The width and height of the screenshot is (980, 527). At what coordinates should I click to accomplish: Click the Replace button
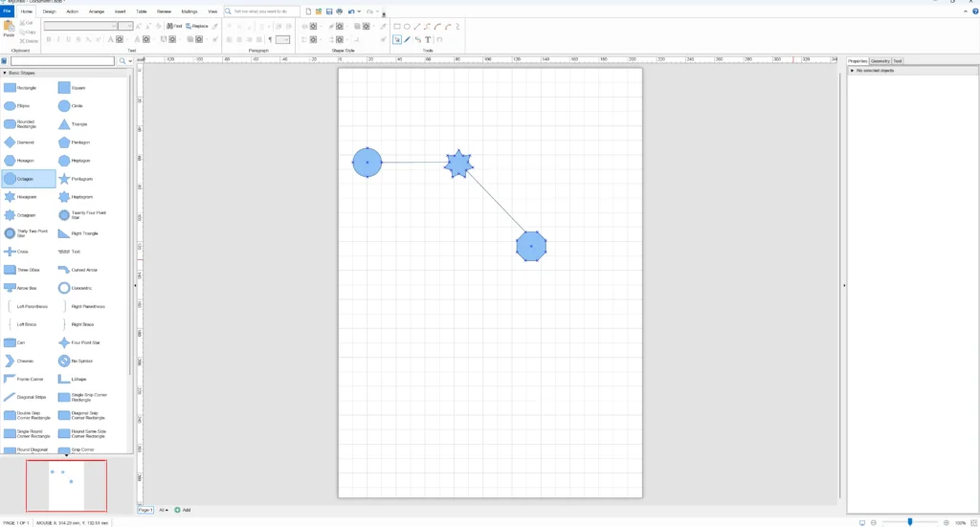click(x=197, y=26)
